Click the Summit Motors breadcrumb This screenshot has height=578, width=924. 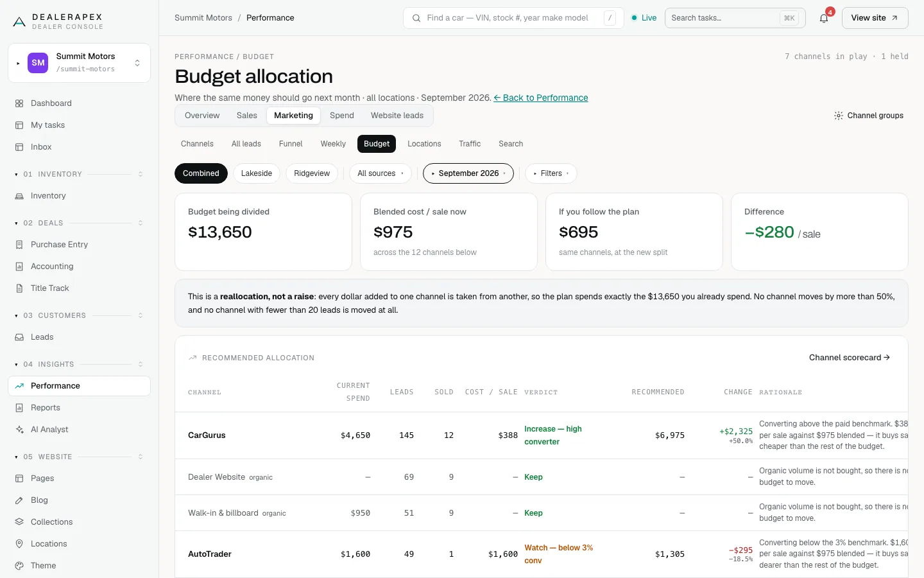[203, 18]
